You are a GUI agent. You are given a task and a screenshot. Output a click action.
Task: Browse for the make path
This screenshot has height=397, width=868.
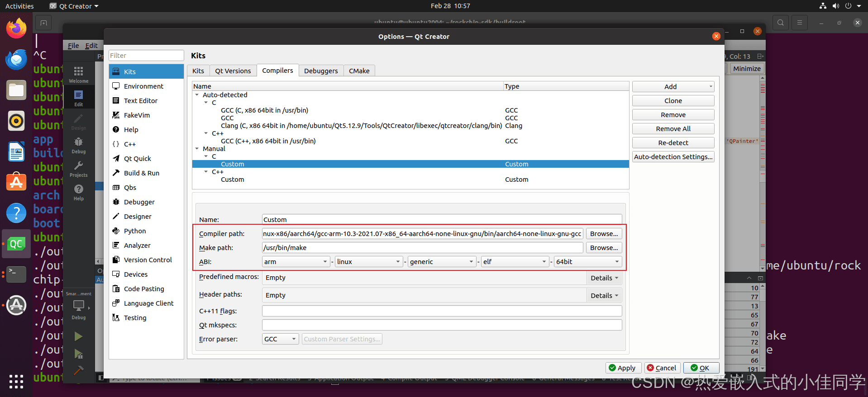[x=604, y=248]
